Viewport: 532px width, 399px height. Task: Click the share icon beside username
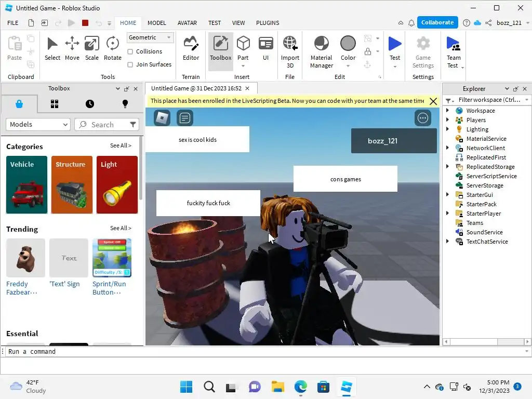[x=488, y=23]
